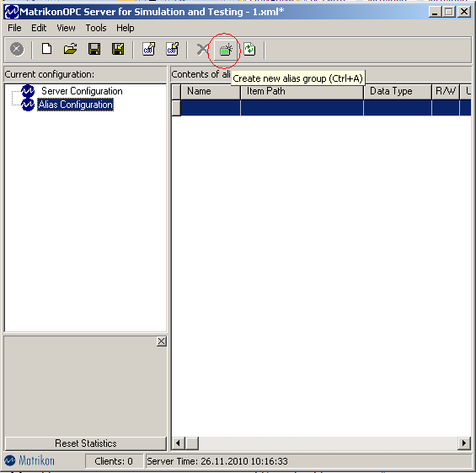Click the application icon in title bar
This screenshot has height=473, width=476.
coord(12,12)
